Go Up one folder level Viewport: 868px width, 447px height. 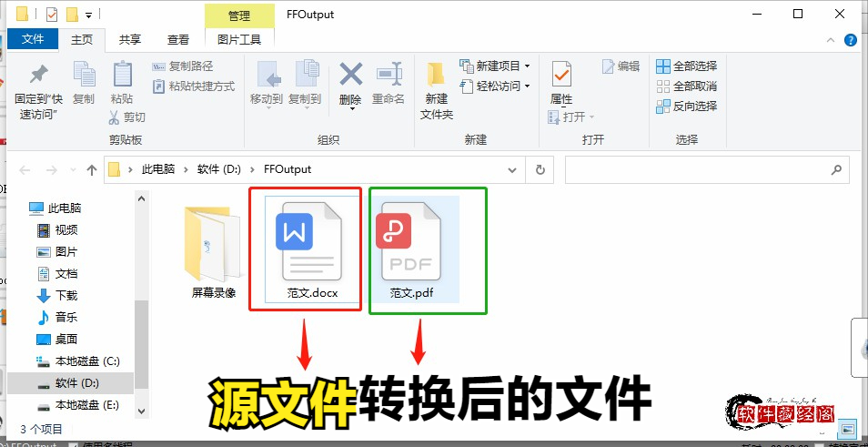[x=92, y=170]
